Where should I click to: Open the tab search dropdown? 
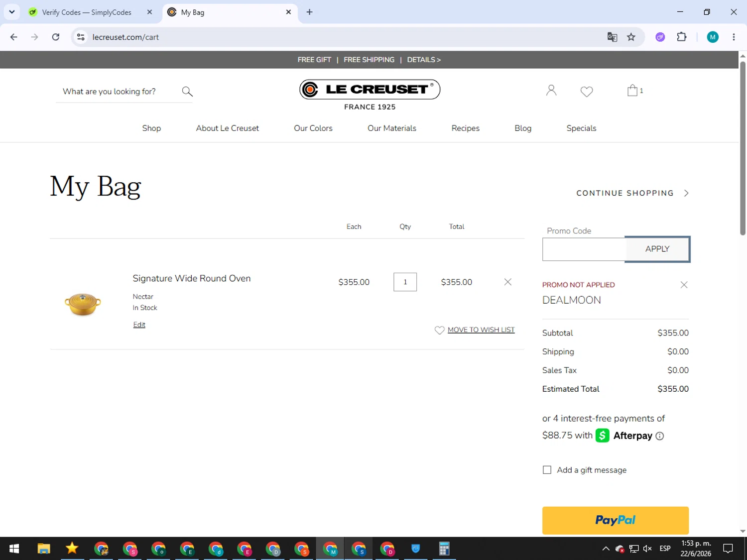[12, 12]
